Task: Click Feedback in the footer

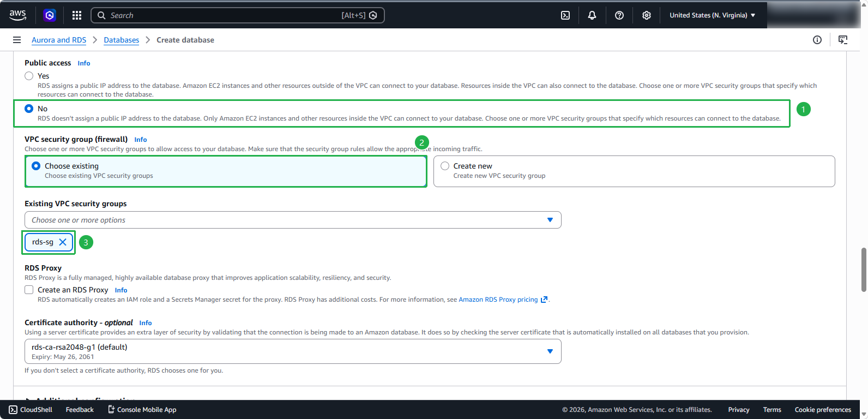Action: coord(80,410)
